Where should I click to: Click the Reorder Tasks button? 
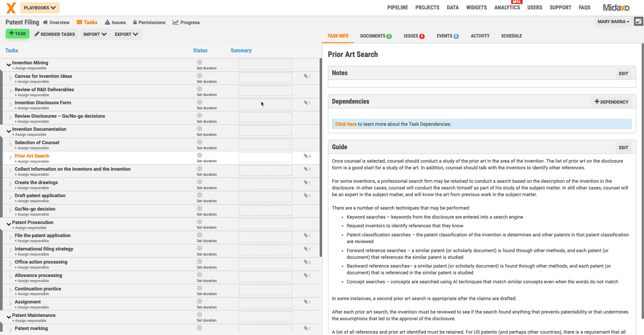point(55,34)
